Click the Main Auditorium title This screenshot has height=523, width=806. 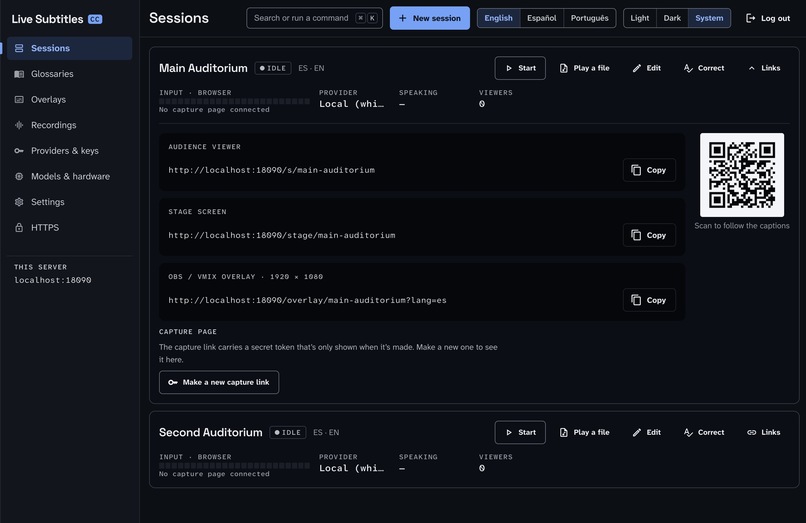pyautogui.click(x=203, y=68)
